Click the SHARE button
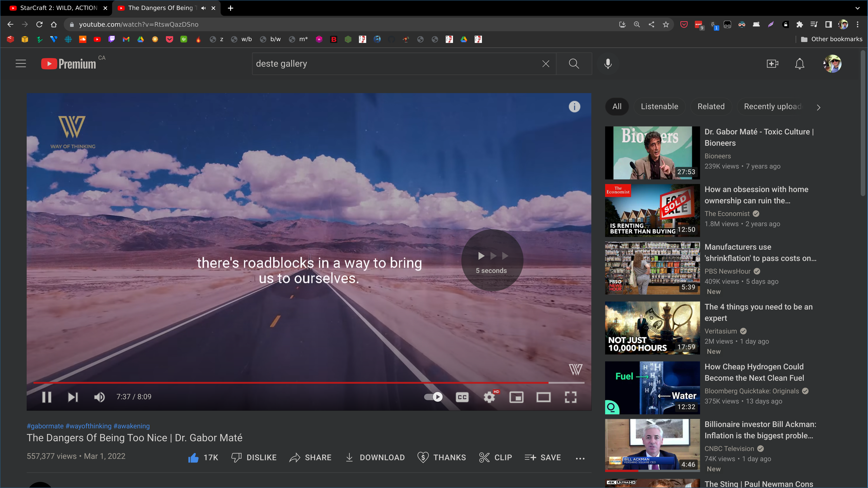 (x=310, y=458)
